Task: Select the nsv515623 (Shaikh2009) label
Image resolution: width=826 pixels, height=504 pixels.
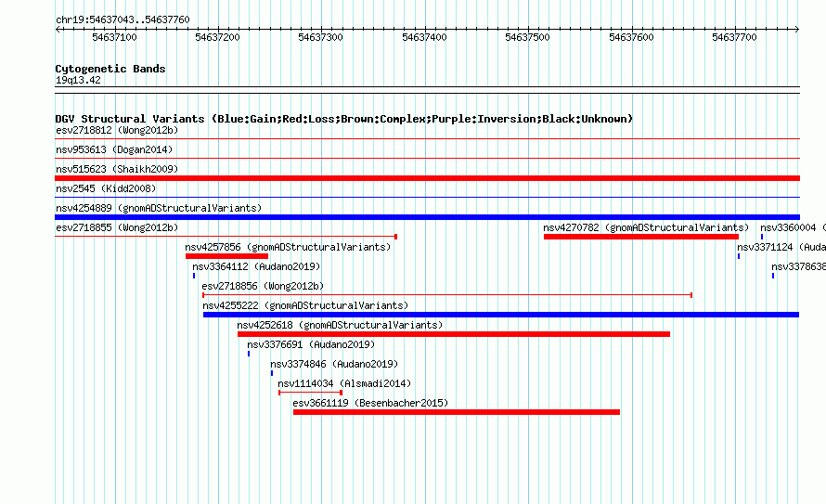Action: coord(117,169)
